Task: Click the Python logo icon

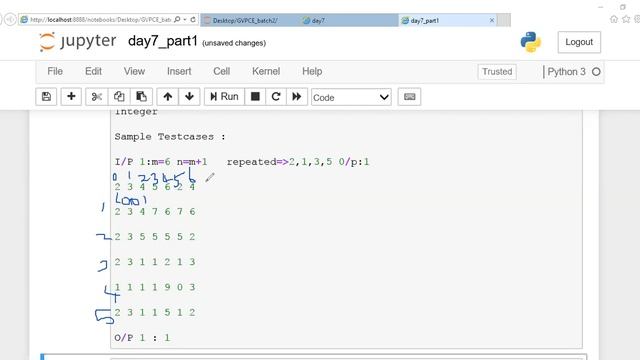Action: [531, 42]
